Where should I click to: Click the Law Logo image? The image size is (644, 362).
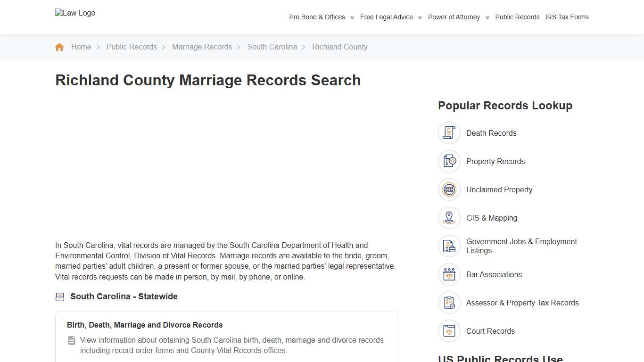tap(75, 13)
